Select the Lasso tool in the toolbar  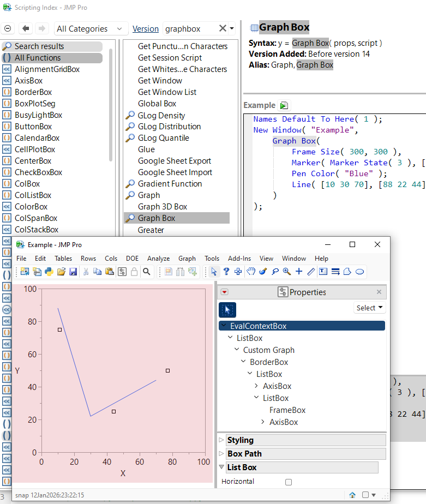click(x=275, y=272)
